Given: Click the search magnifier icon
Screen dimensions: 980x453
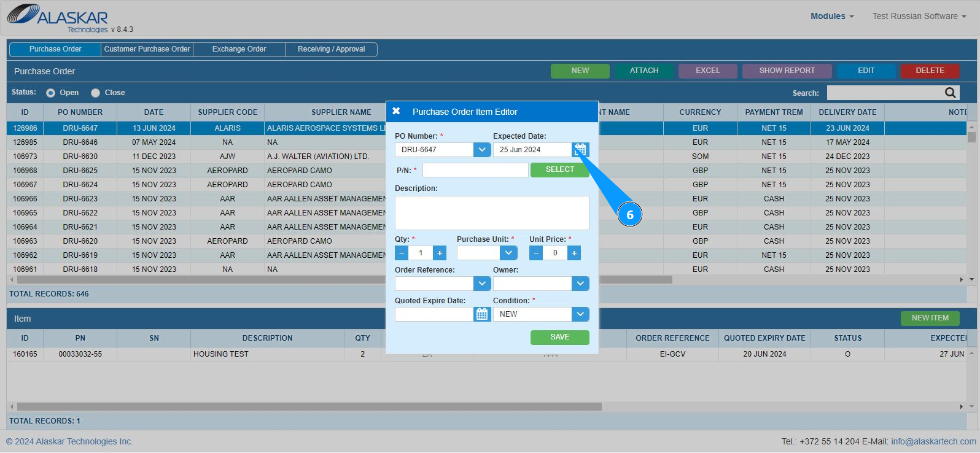Looking at the screenshot, I should click(x=950, y=93).
